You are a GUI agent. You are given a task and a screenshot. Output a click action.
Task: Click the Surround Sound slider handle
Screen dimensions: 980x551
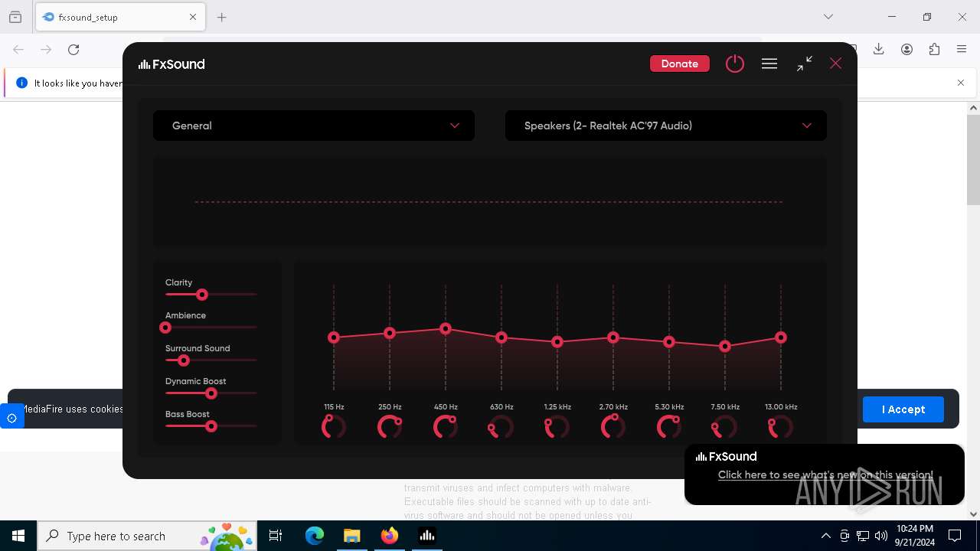(x=184, y=360)
